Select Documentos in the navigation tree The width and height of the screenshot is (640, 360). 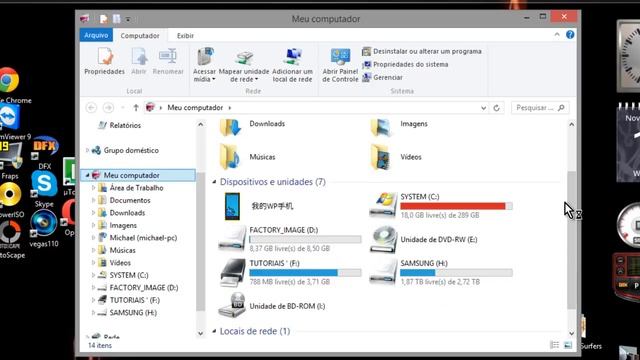coord(124,200)
